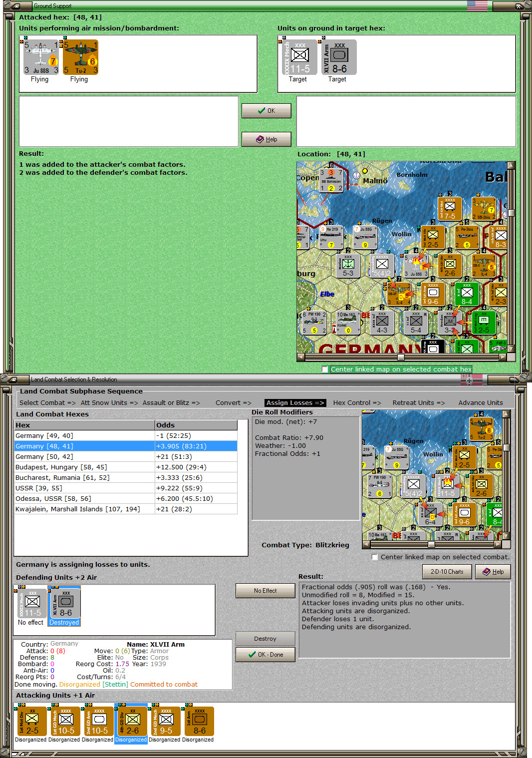Click the Land Combat window title icon
The height and width of the screenshot is (758, 532).
pyautogui.click(x=13, y=379)
